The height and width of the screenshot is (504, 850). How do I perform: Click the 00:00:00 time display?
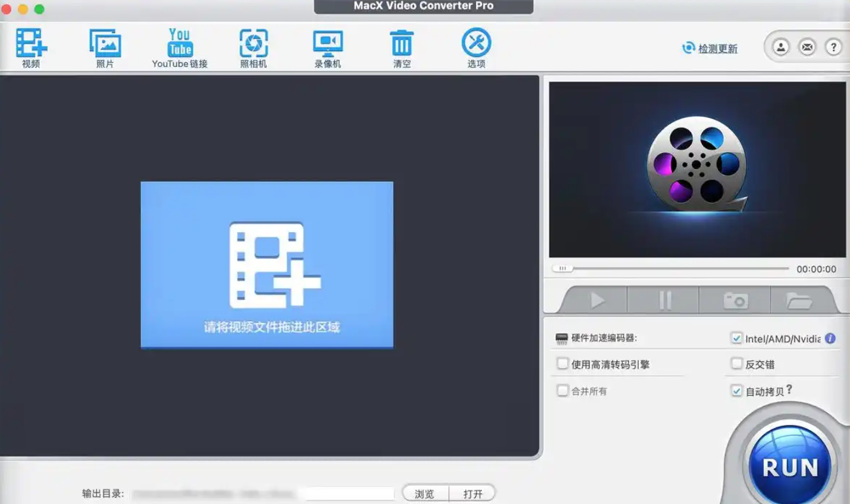coord(816,269)
